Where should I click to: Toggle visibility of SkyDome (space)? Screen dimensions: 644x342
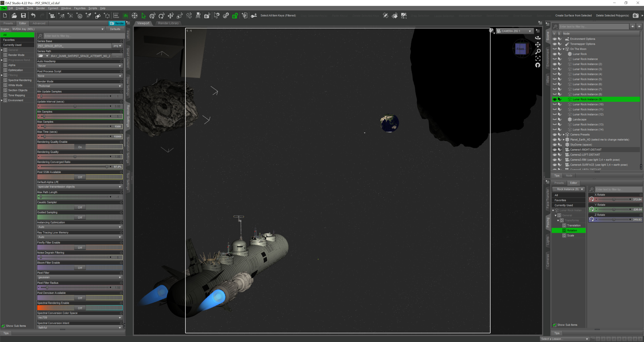[554, 145]
